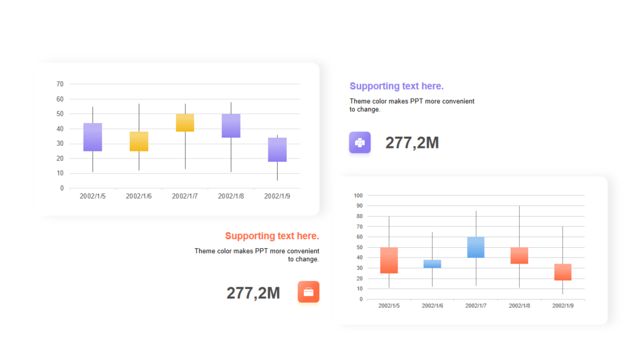This screenshot has height=362, width=644.
Task: Click the orange 2002/1/8 candlestick in bottom chart
Action: (x=519, y=255)
